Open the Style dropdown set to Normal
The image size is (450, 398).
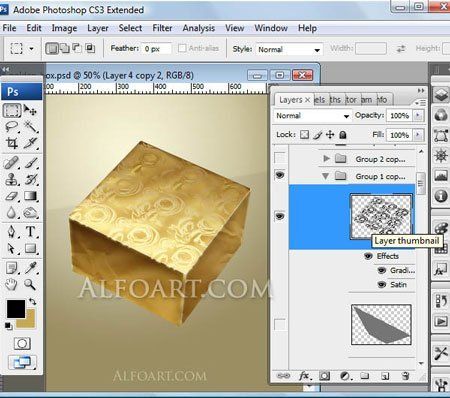coord(289,50)
